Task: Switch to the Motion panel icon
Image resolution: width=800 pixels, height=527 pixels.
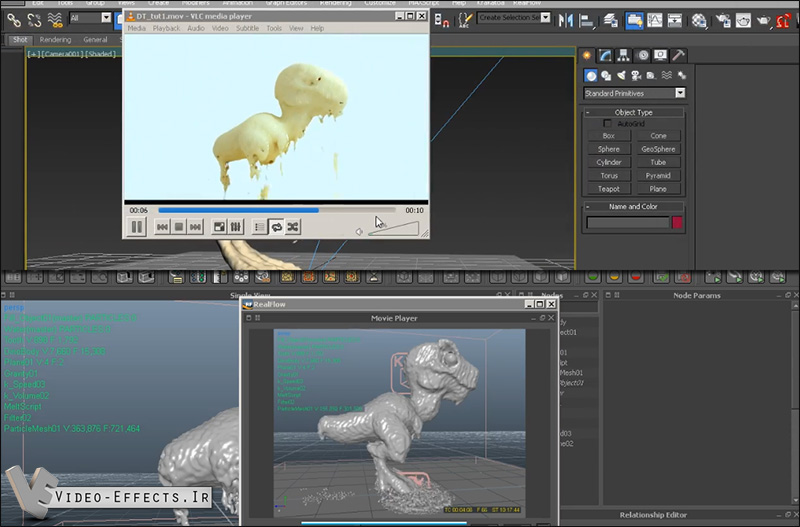Action: (x=643, y=55)
